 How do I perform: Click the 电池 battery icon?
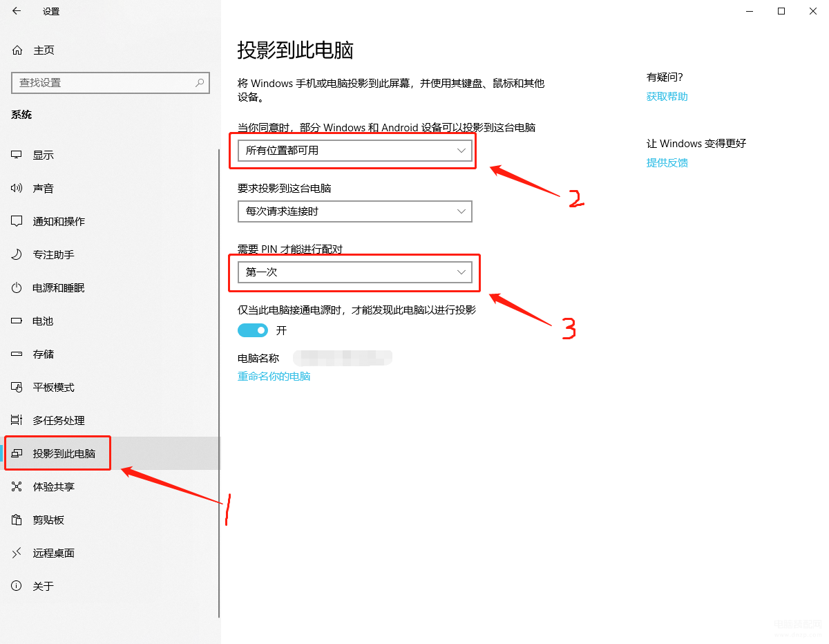17,321
